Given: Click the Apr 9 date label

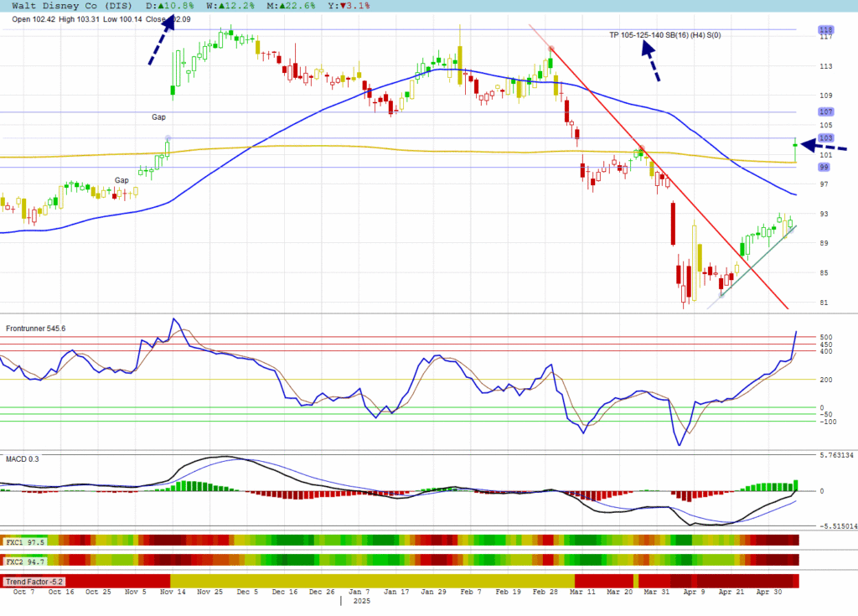Looking at the screenshot, I should click(695, 592).
